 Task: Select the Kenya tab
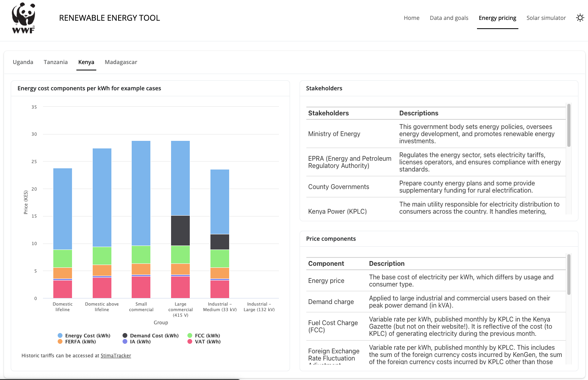[86, 62]
